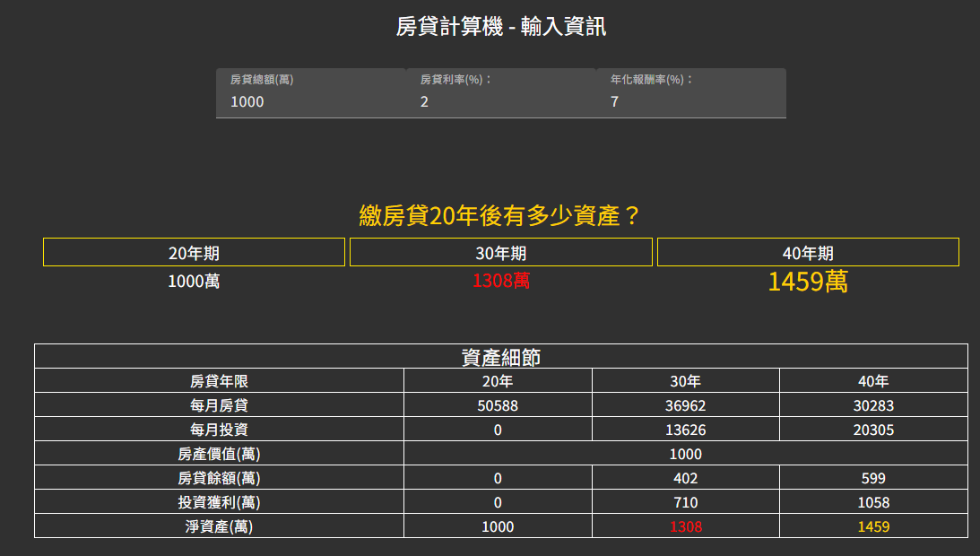Click the 房貸餘額(萬) row label
This screenshot has width=980, height=556.
pyautogui.click(x=219, y=478)
